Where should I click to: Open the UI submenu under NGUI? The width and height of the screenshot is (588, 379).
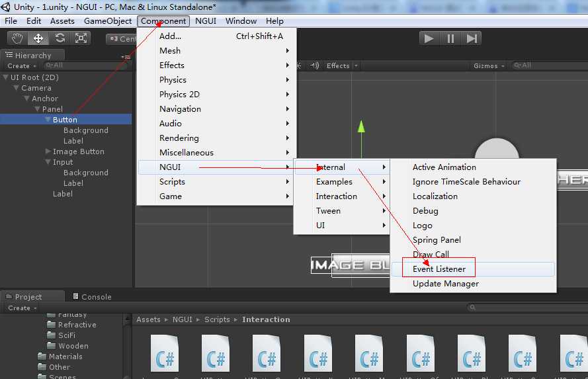tap(342, 226)
